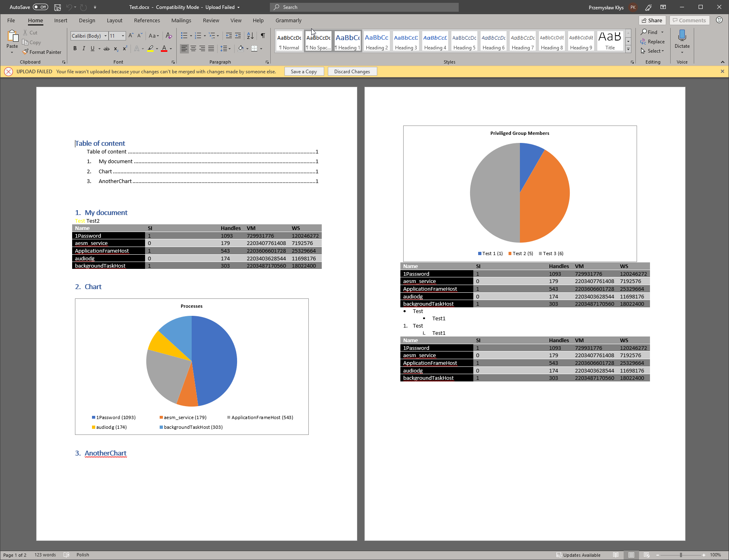Apply strikethrough formatting
The width and height of the screenshot is (729, 560).
point(106,48)
